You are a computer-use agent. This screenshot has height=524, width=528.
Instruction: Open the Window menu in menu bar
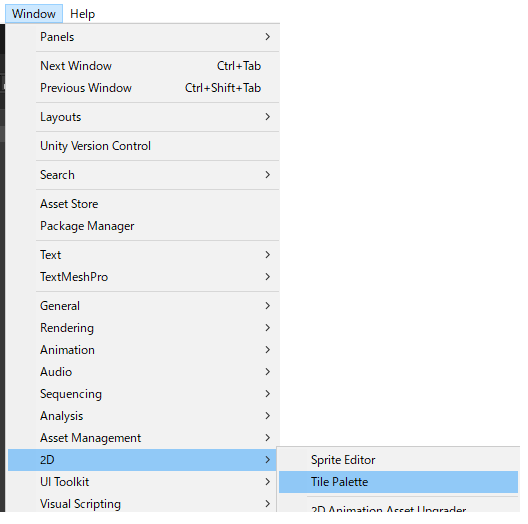[34, 14]
